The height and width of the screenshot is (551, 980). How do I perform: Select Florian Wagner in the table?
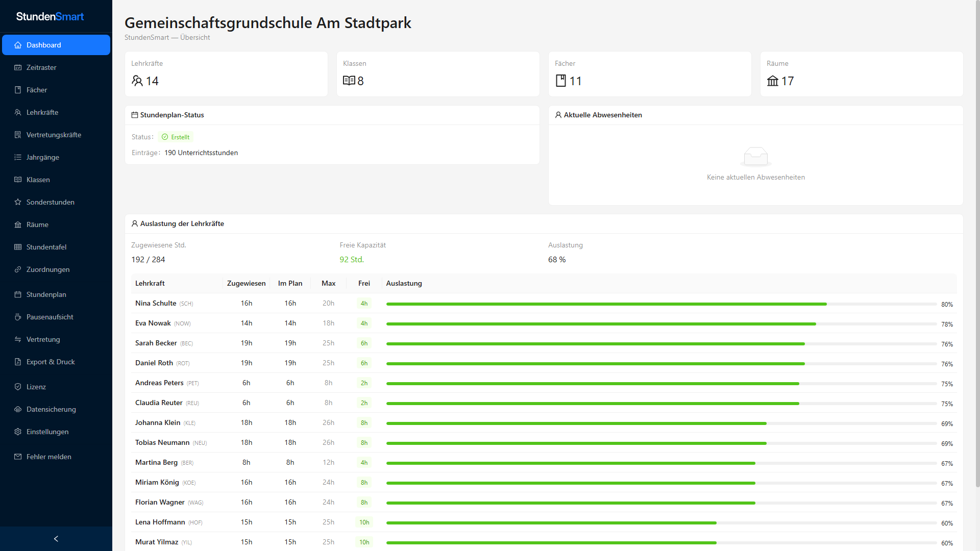click(160, 502)
